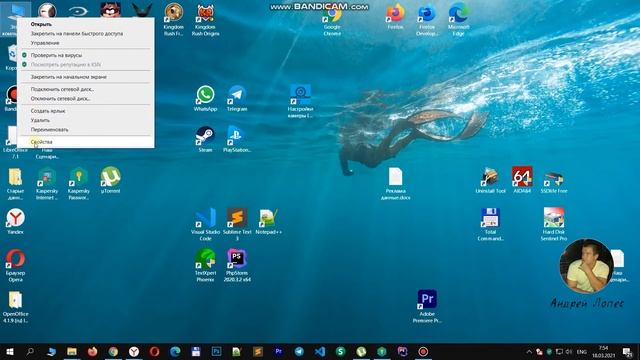
Task: Open Steam desktop shortcut
Action: (x=205, y=139)
